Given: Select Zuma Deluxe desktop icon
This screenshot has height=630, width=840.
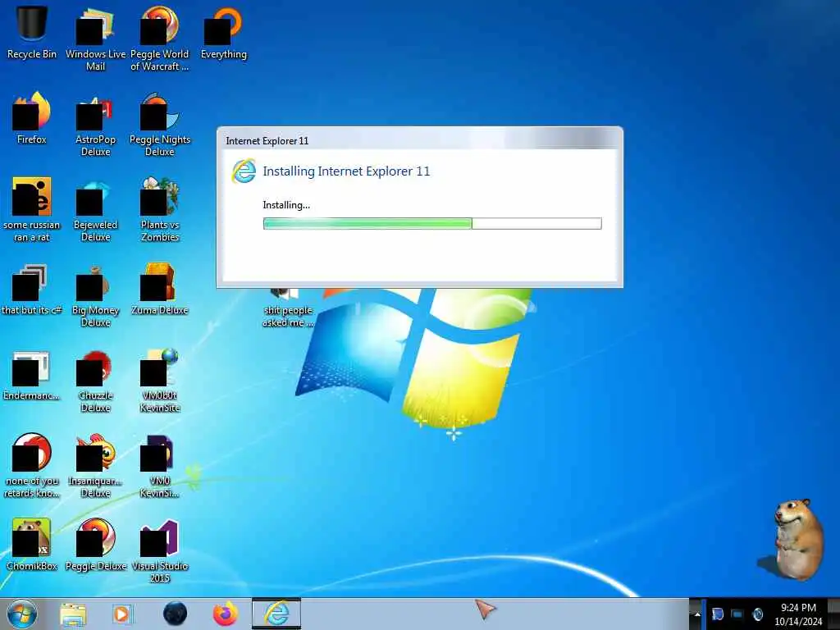Looking at the screenshot, I should [160, 289].
